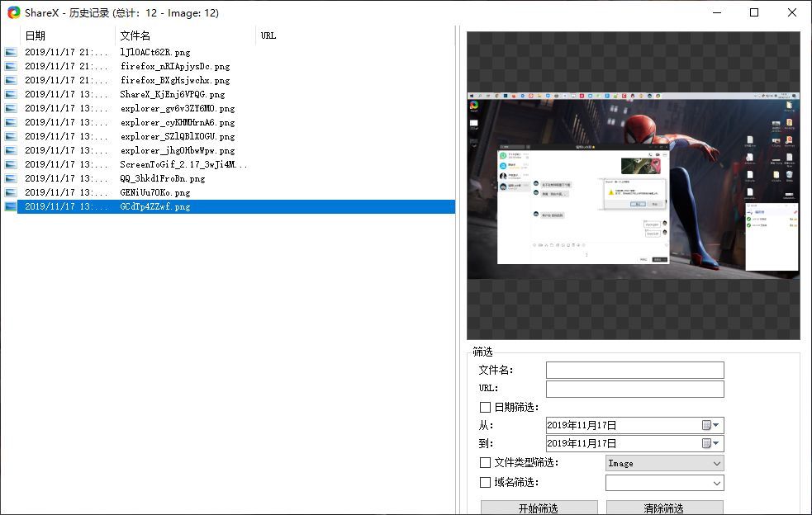Maximize the ShareX history window
Image resolution: width=812 pixels, height=515 pixels.
pyautogui.click(x=754, y=12)
